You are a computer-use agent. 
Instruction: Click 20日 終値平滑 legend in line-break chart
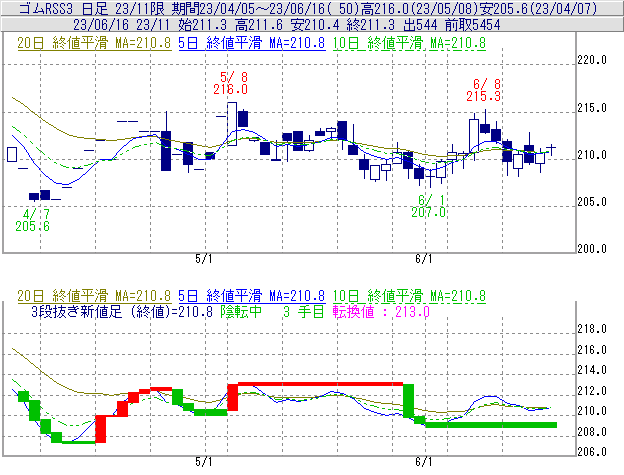(94, 296)
